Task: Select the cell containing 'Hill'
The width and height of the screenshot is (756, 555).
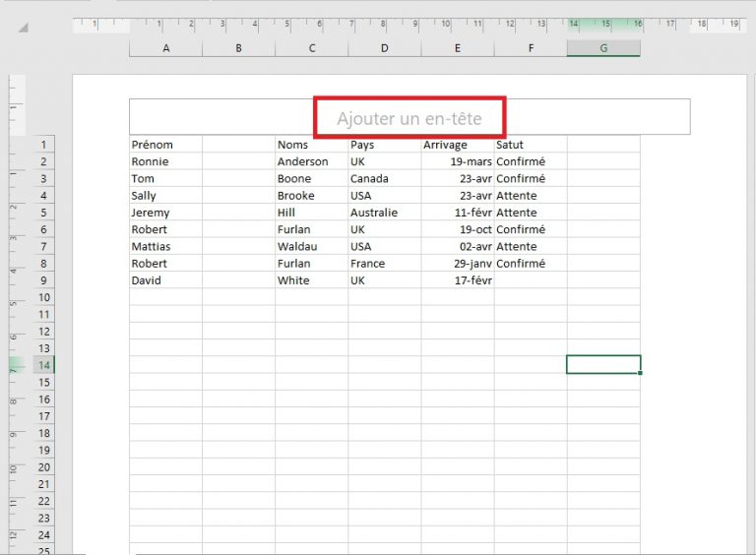Action: click(x=312, y=213)
